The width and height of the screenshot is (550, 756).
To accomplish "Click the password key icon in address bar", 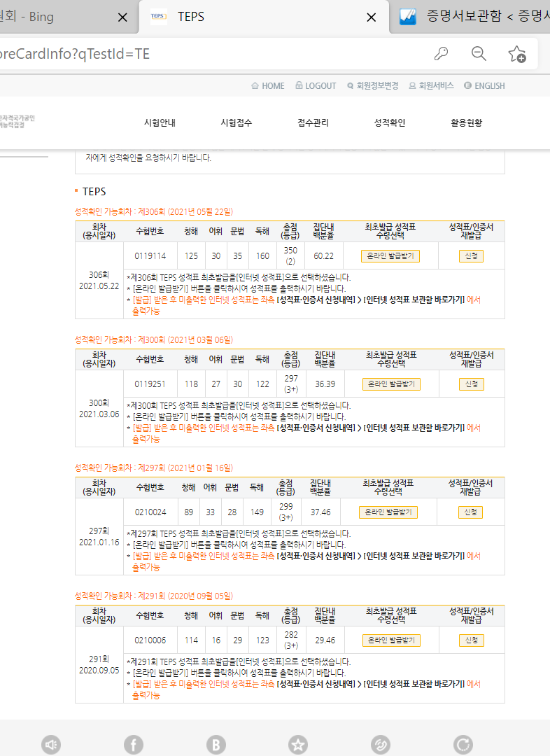I will pos(442,54).
